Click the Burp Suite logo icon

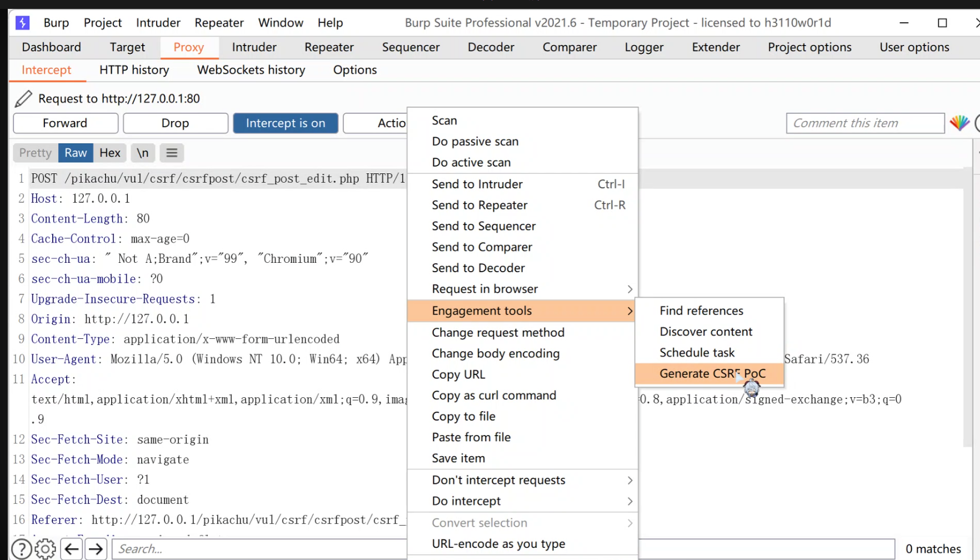[22, 23]
